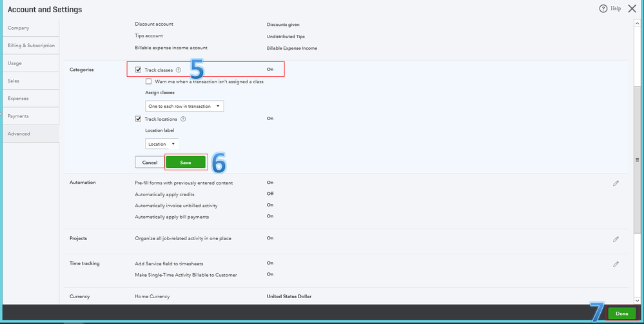Click the Undistributed Tips value

click(x=286, y=37)
